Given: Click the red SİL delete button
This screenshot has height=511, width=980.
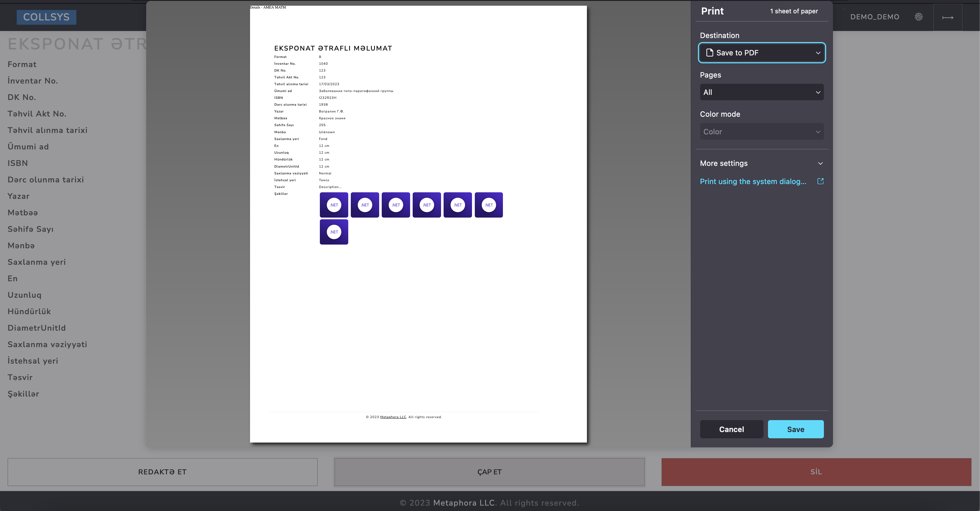Looking at the screenshot, I should point(816,472).
